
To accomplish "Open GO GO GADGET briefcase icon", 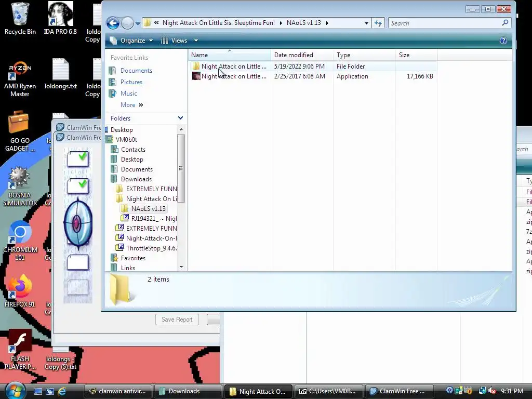I will [x=20, y=131].
